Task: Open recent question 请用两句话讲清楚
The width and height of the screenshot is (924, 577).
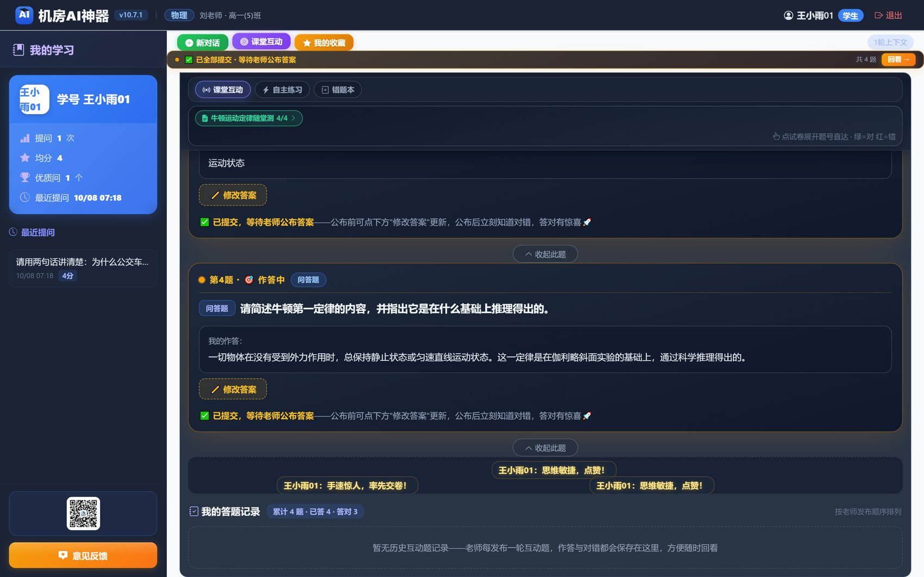Action: click(x=83, y=268)
